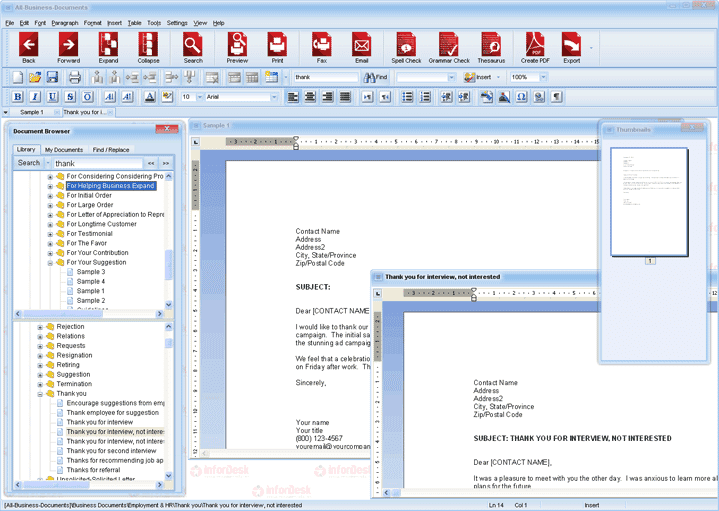The height and width of the screenshot is (511, 719).
Task: Open the 100% zoom dropdown
Action: click(x=543, y=77)
